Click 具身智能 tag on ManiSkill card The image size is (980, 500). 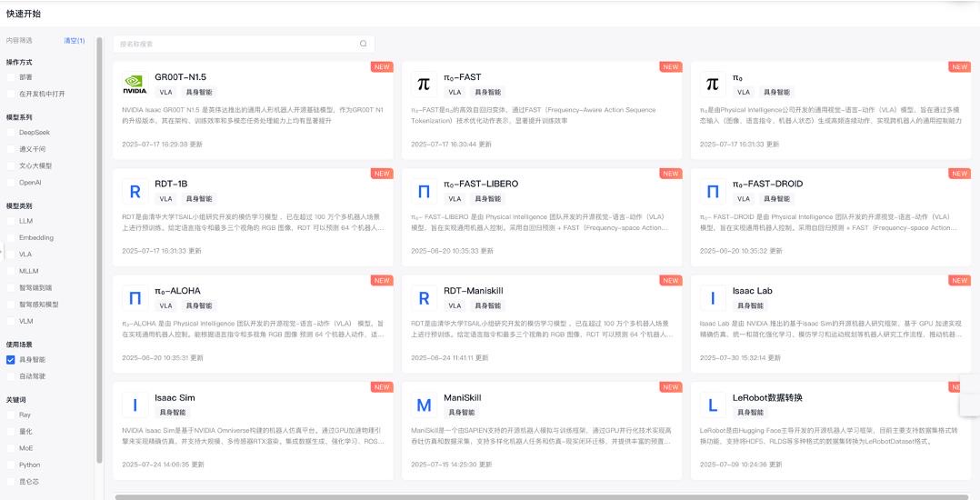pos(460,413)
